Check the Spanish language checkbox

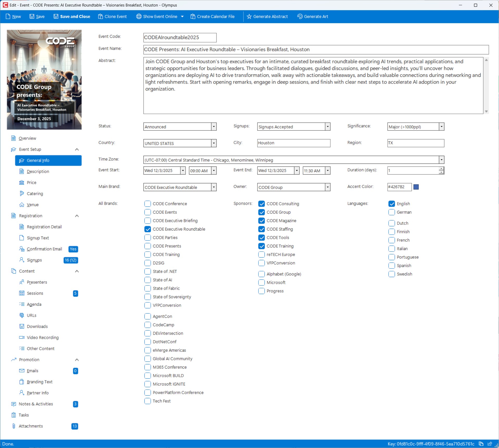[x=391, y=266]
